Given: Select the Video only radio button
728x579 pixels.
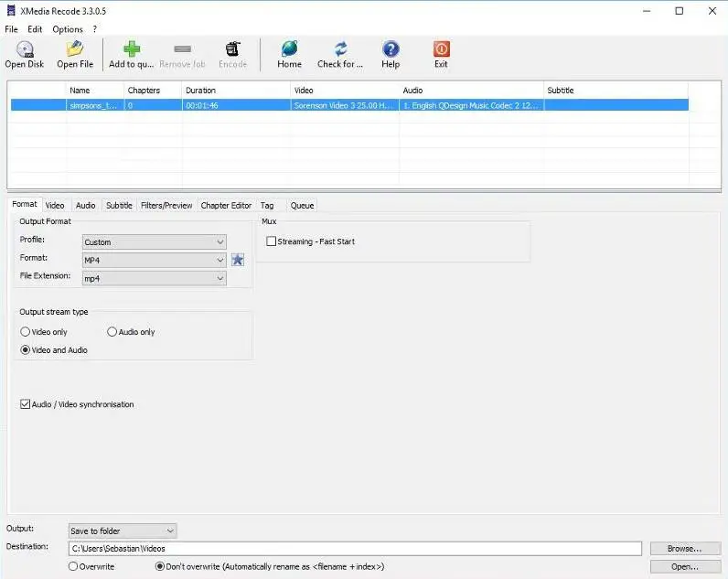Looking at the screenshot, I should tap(25, 331).
